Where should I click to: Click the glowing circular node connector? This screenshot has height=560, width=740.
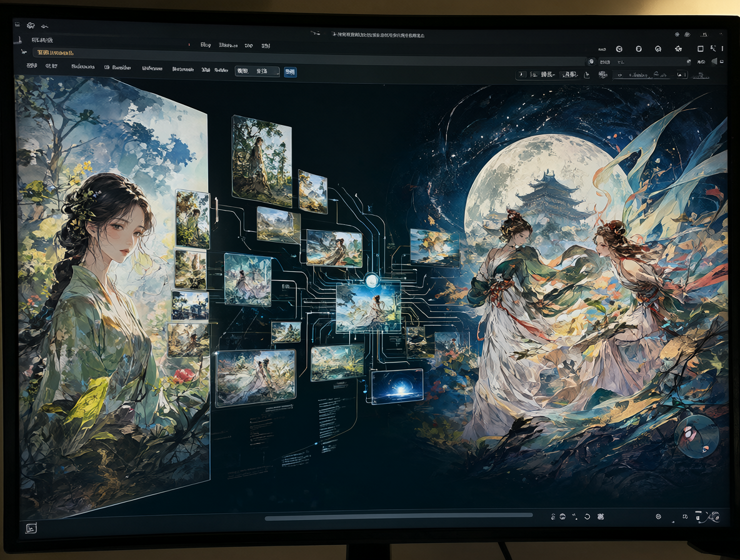click(371, 281)
